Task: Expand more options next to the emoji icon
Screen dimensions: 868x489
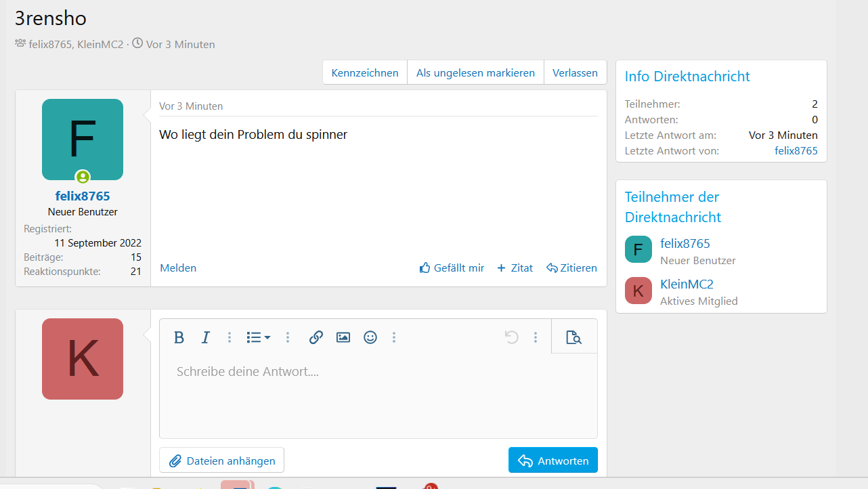Action: [x=394, y=337]
